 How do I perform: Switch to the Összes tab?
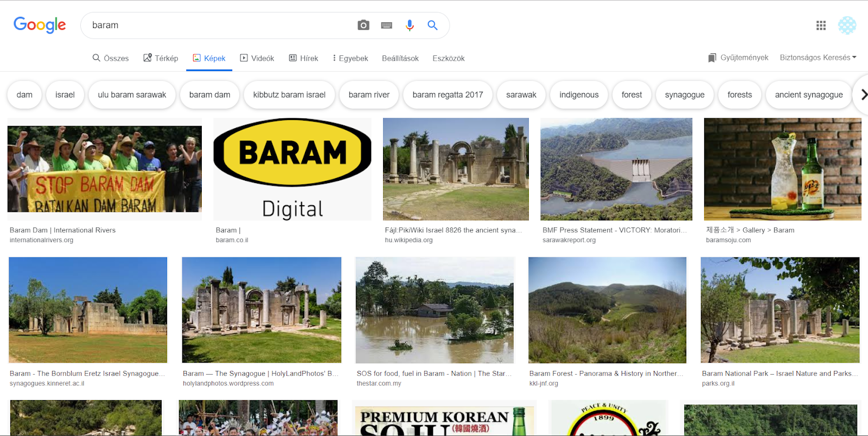pyautogui.click(x=111, y=58)
